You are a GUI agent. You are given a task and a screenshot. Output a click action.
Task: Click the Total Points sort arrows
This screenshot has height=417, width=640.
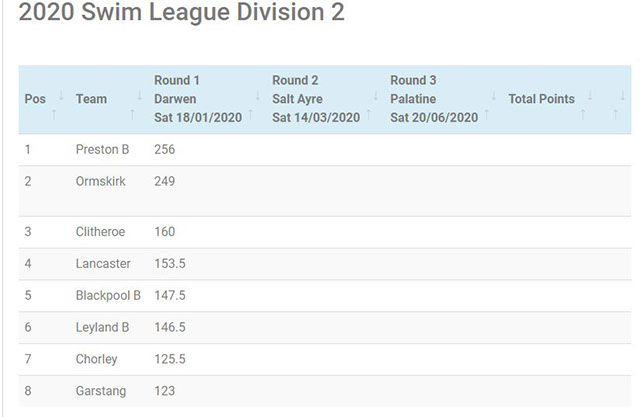[587, 104]
